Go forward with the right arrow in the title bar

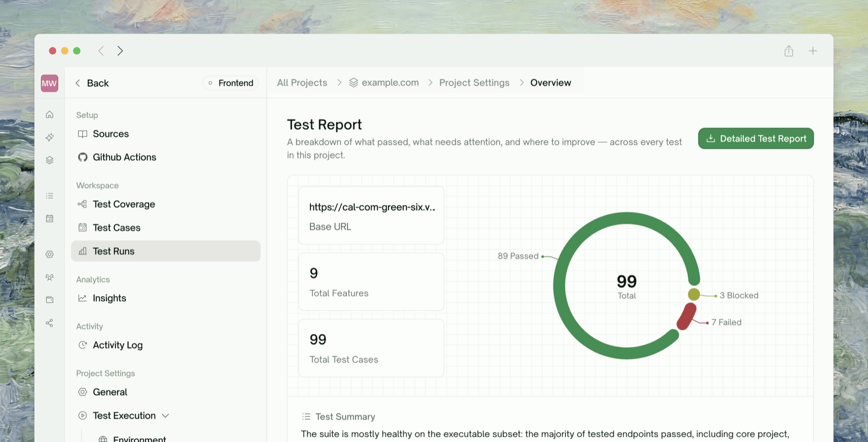(120, 51)
